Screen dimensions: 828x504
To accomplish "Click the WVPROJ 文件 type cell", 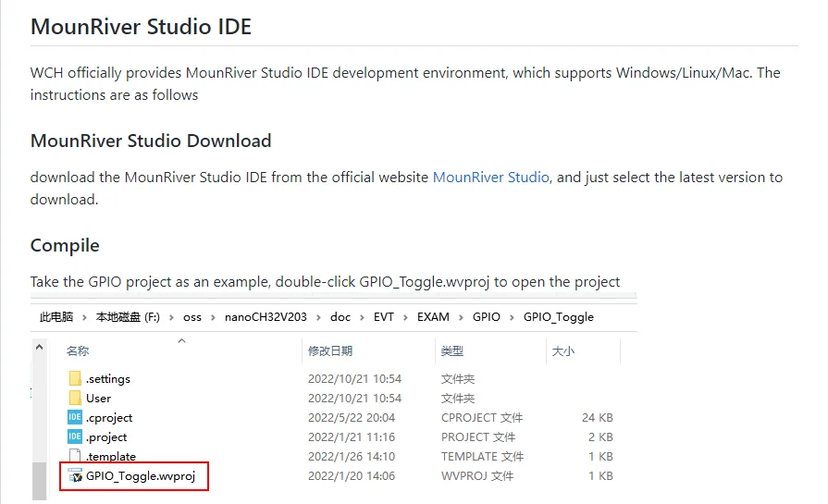I will pos(477,476).
